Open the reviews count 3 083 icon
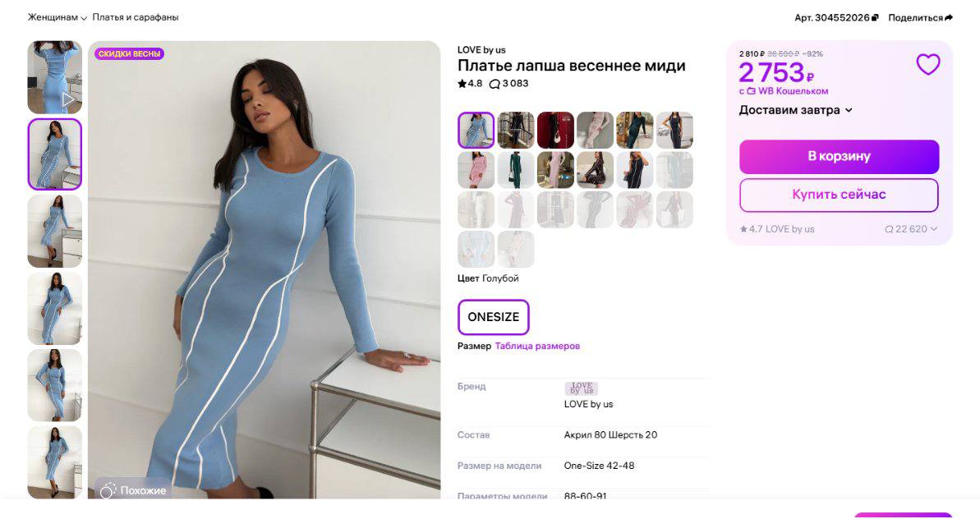This screenshot has width=980, height=519. tap(494, 84)
